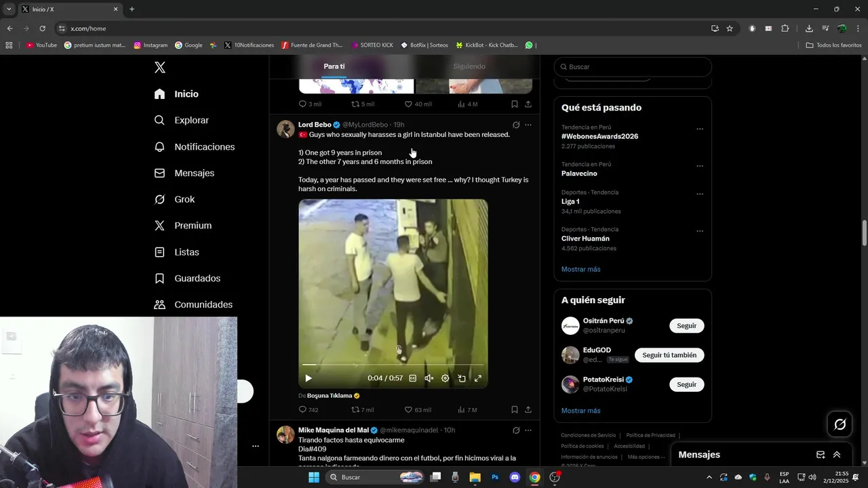Click the video progress bar

tap(393, 365)
